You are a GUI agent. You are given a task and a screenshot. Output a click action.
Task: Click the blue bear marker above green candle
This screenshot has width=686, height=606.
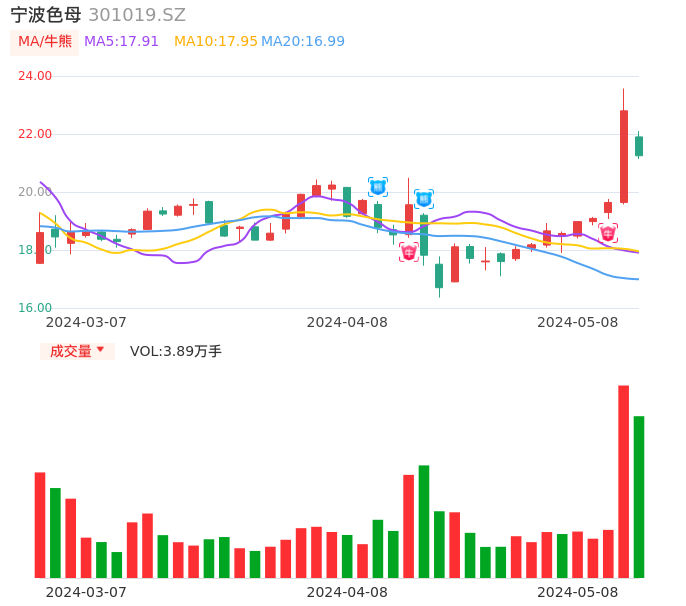tap(424, 199)
